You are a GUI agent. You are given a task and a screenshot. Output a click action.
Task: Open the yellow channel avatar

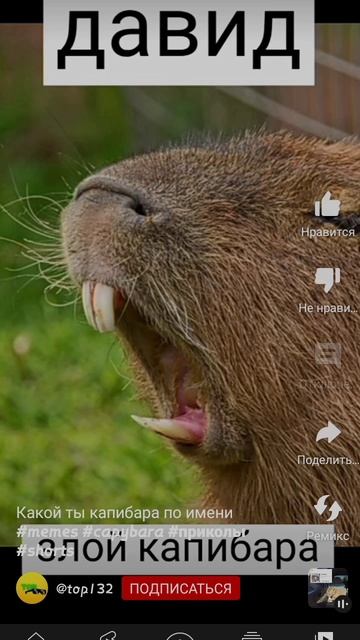(x=32, y=588)
